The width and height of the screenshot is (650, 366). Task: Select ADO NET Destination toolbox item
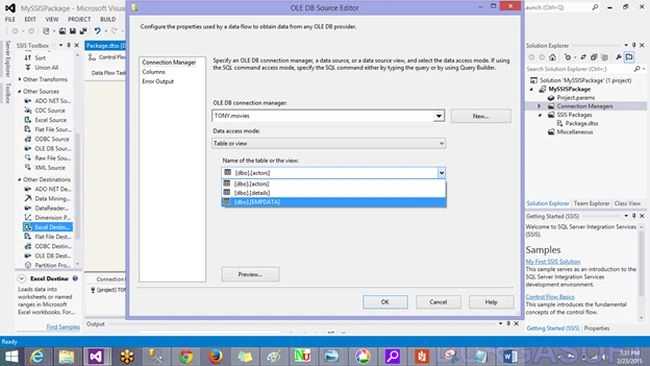[x=47, y=189]
